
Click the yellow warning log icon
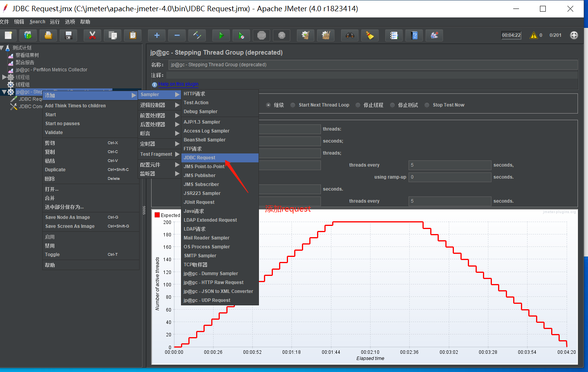click(x=534, y=35)
